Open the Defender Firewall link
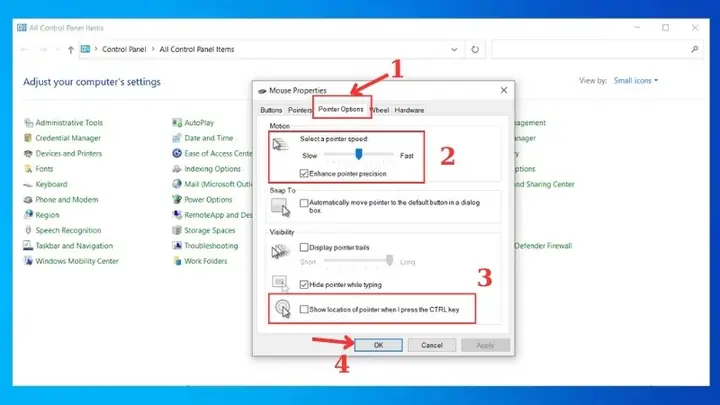The height and width of the screenshot is (405, 720). pyautogui.click(x=543, y=246)
